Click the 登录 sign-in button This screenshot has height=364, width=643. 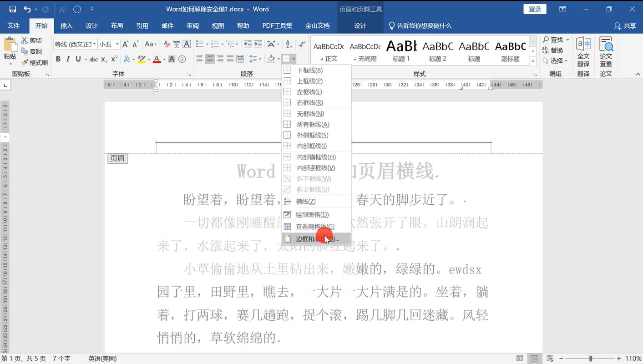click(x=535, y=9)
